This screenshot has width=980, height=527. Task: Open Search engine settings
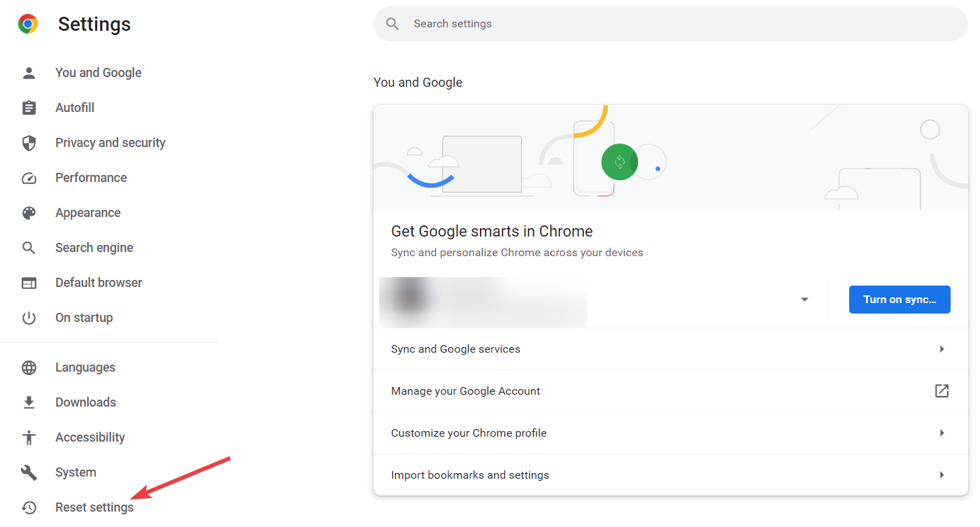(94, 248)
